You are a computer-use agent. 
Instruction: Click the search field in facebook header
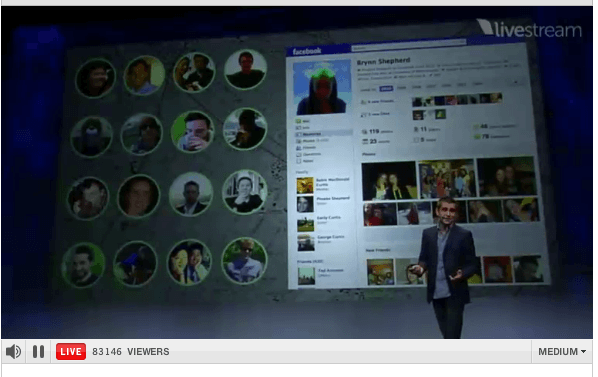point(408,45)
